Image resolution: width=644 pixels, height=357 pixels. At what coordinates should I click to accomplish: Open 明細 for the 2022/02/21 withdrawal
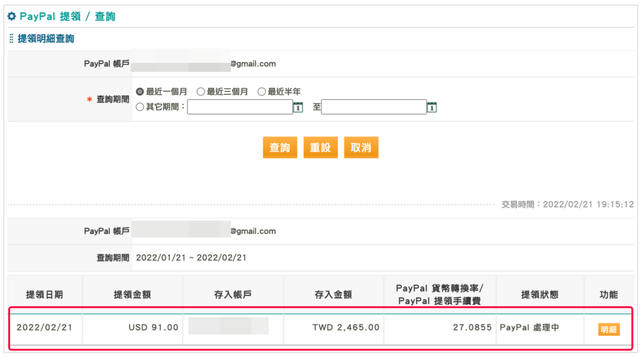pos(609,329)
